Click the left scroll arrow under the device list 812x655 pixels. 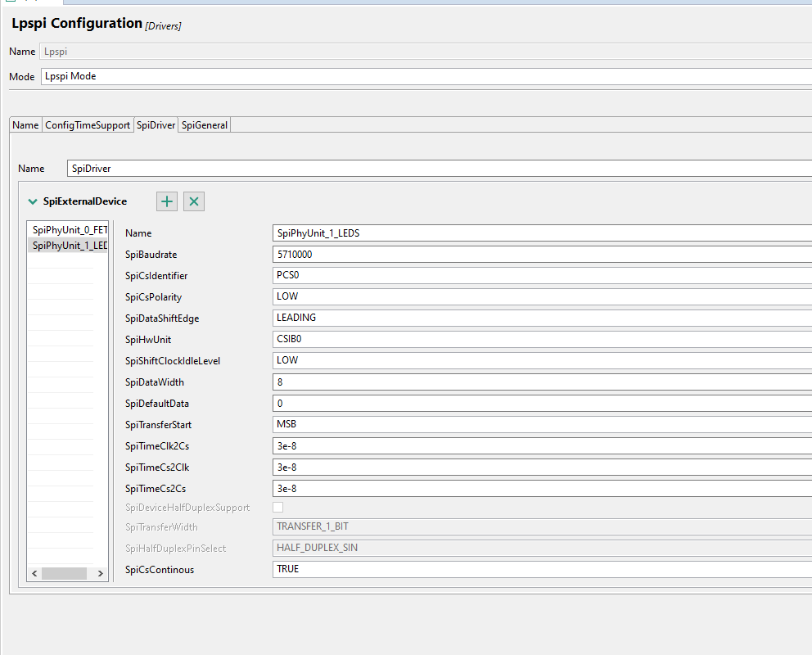[34, 573]
